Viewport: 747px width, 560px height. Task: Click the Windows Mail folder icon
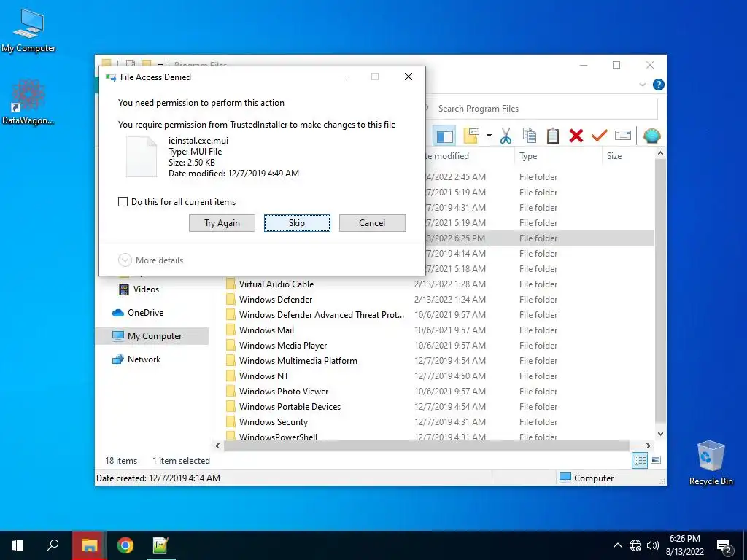(231, 330)
